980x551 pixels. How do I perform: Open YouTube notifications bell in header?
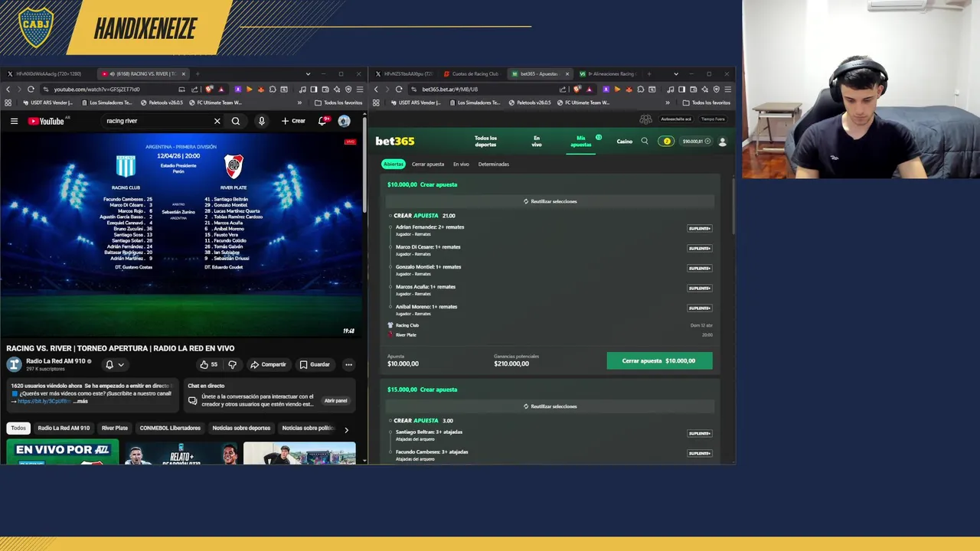click(323, 121)
